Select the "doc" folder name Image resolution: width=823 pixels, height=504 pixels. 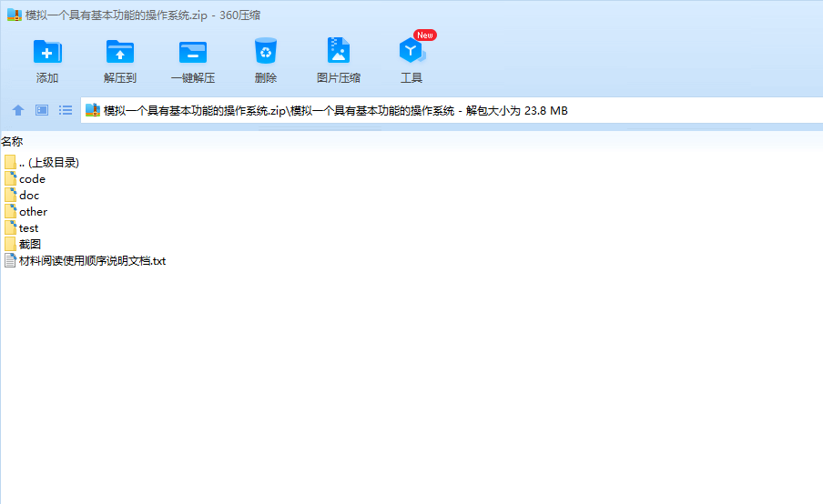pos(29,195)
